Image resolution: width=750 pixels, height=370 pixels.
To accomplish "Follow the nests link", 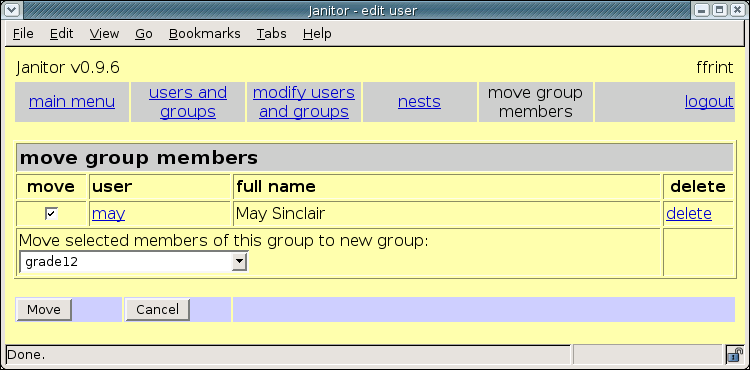I will pos(419,102).
